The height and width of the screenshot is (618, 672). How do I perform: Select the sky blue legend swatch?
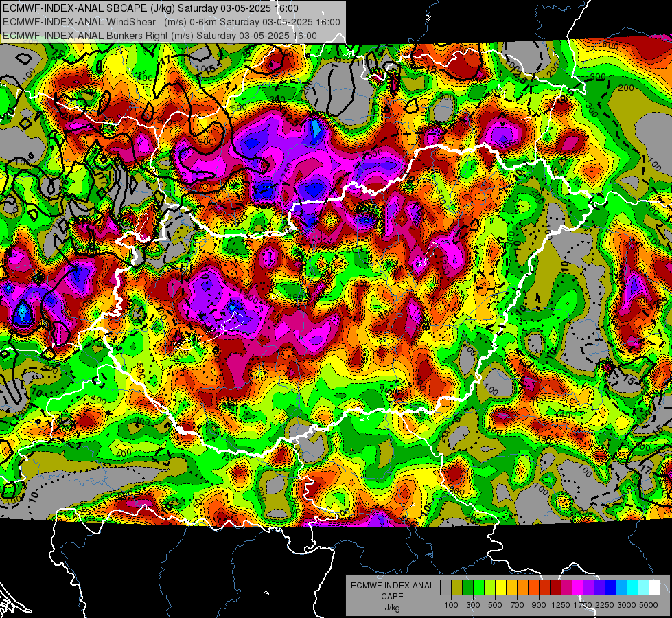[x=621, y=588]
